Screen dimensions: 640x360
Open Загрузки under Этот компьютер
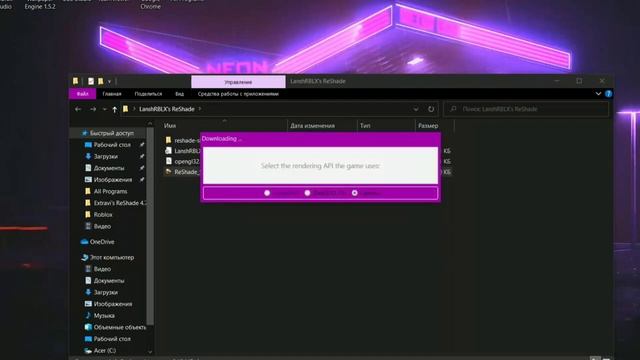106,292
